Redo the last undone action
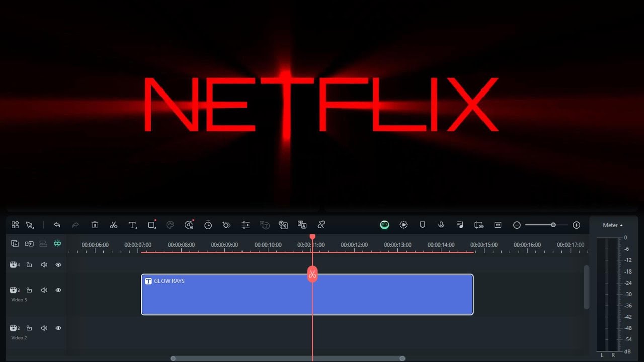This screenshot has height=362, width=644. coord(75,225)
